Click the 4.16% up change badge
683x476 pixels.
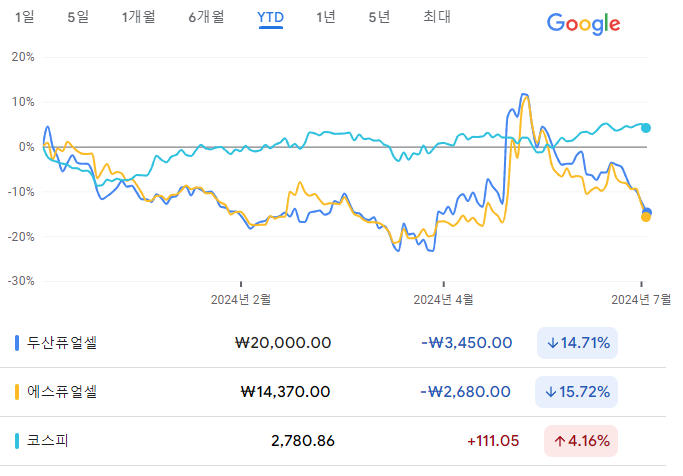point(581,441)
